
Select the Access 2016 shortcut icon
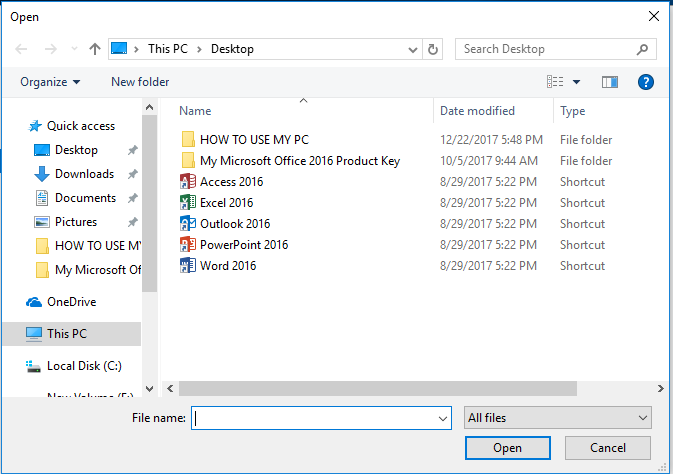tap(188, 182)
